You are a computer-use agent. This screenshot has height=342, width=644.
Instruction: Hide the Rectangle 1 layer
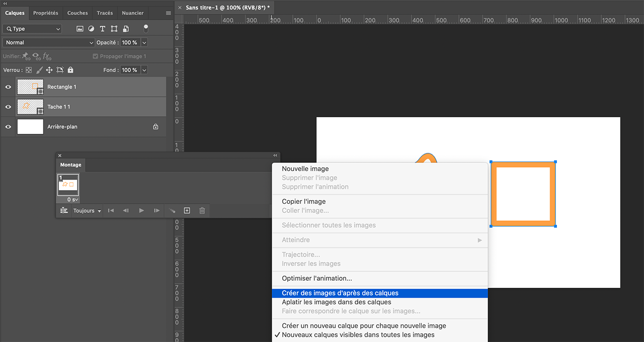[x=8, y=87]
